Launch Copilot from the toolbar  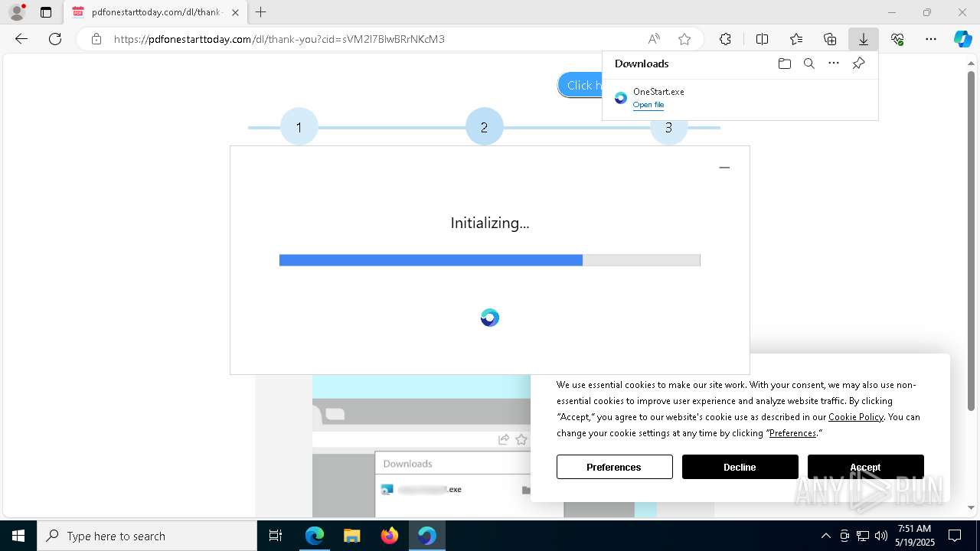(x=962, y=39)
